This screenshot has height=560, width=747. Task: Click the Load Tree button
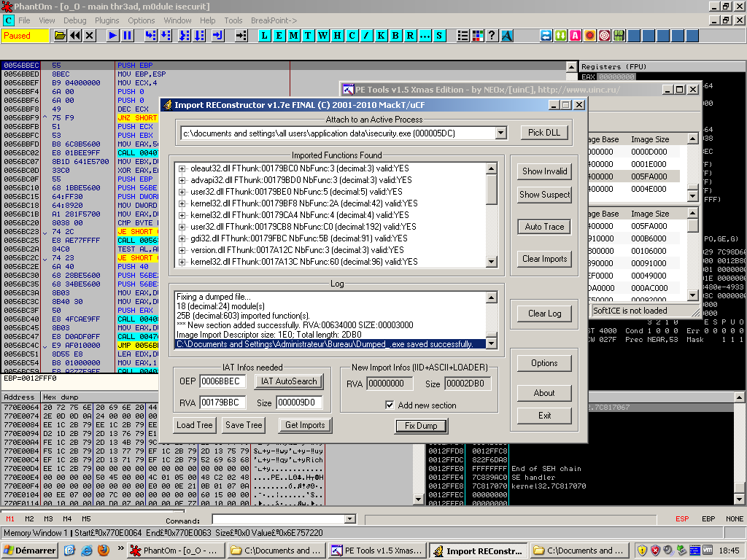pyautogui.click(x=194, y=425)
